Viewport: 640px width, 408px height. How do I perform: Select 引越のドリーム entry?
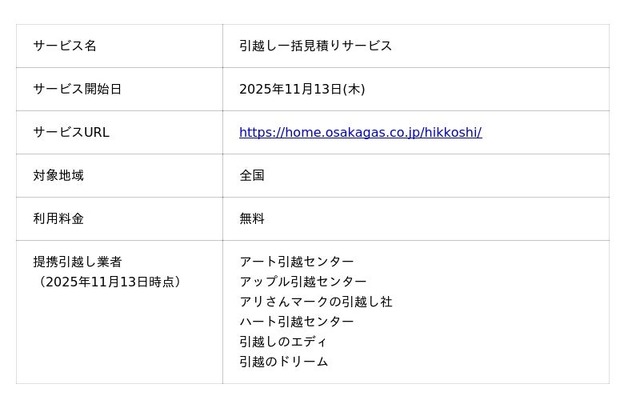[x=283, y=361]
